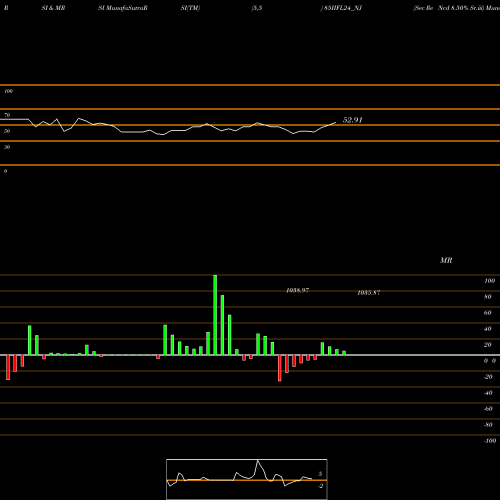
Task: Click the RSI axis label 70
Action: (7, 115)
